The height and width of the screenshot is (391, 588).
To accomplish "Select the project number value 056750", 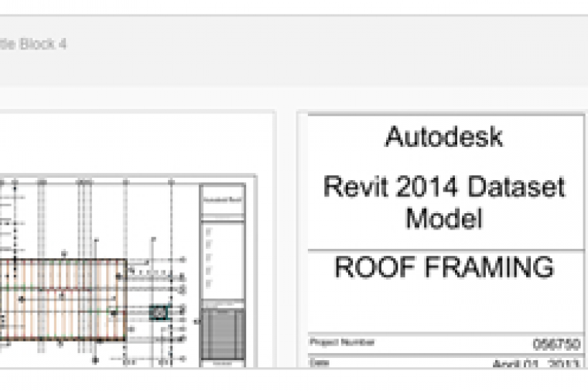I will (556, 344).
